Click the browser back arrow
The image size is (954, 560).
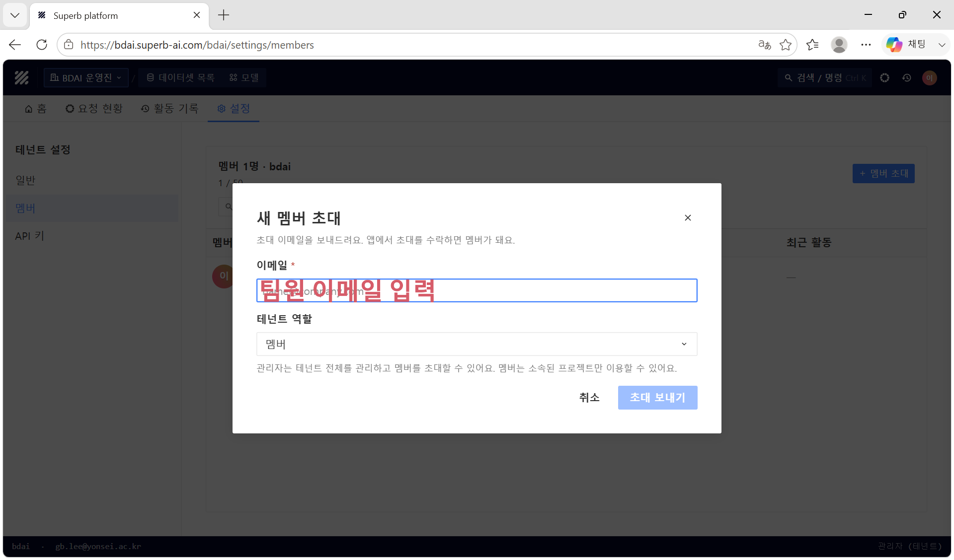coord(15,45)
